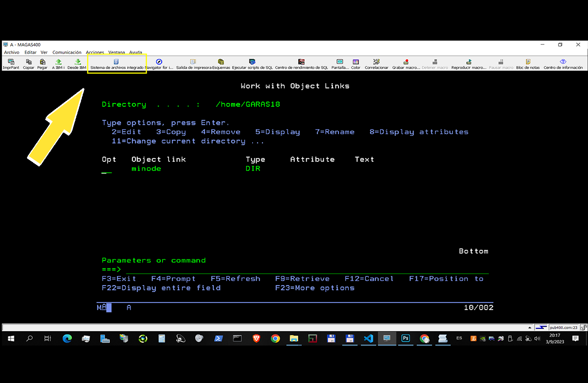Launch Ejecutar scripts de SQL
Image resolution: width=588 pixels, height=383 pixels.
click(x=252, y=64)
